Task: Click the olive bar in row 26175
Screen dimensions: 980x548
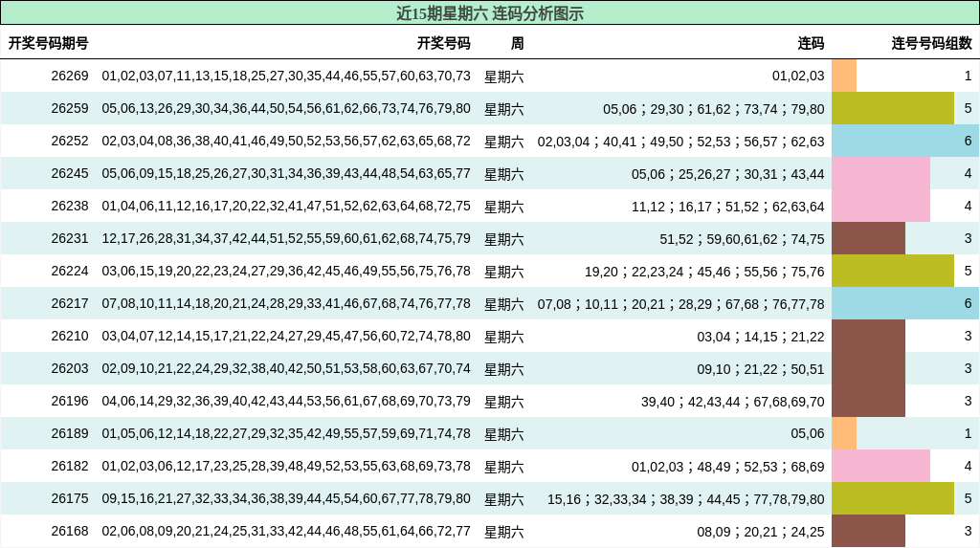Action: pos(893,498)
